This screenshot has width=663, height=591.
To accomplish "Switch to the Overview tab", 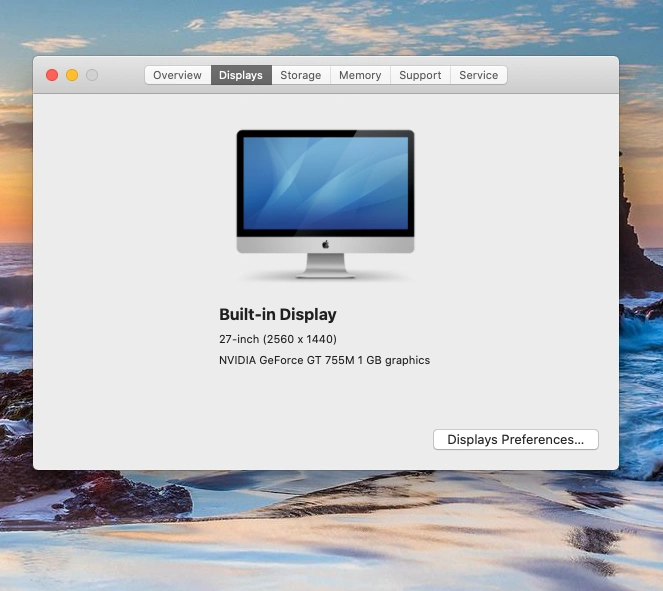I will coord(178,75).
